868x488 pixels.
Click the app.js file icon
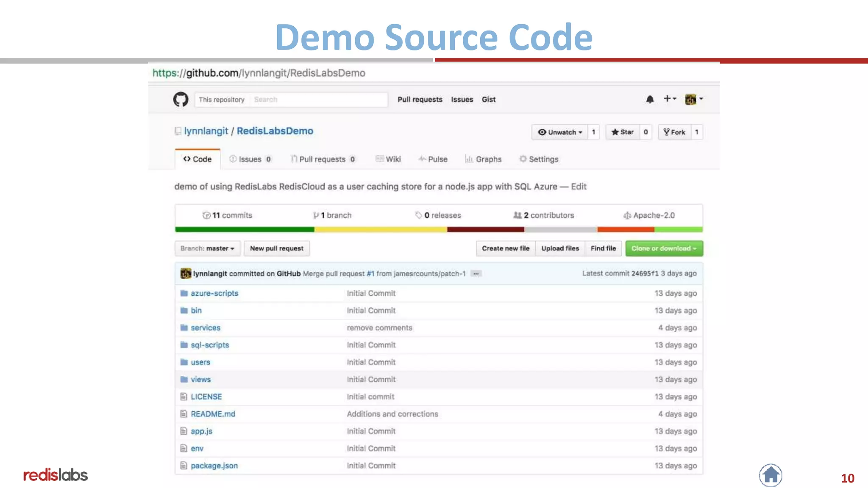pyautogui.click(x=184, y=431)
